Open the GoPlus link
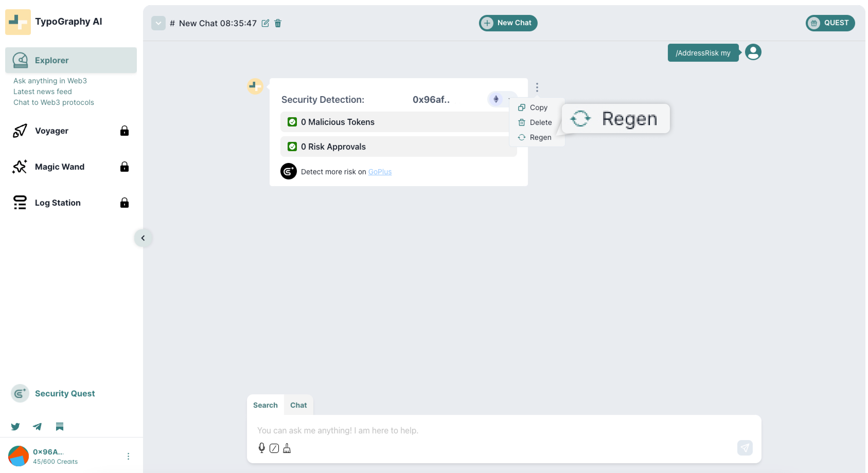 pyautogui.click(x=379, y=172)
